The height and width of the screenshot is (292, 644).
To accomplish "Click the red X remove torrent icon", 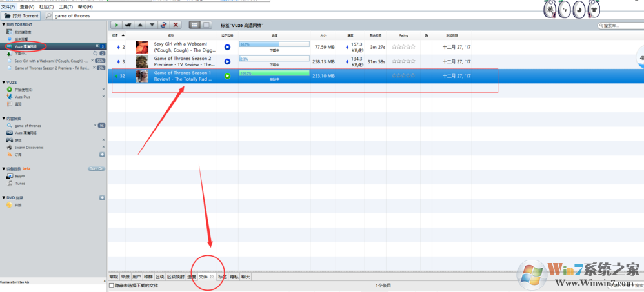I will 176,25.
